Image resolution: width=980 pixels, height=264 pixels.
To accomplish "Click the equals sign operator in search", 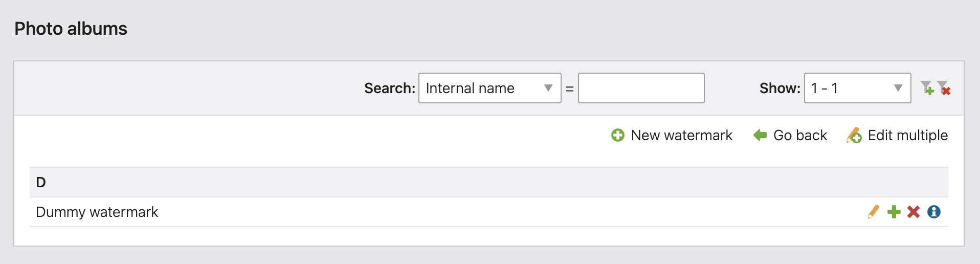I will click(569, 89).
